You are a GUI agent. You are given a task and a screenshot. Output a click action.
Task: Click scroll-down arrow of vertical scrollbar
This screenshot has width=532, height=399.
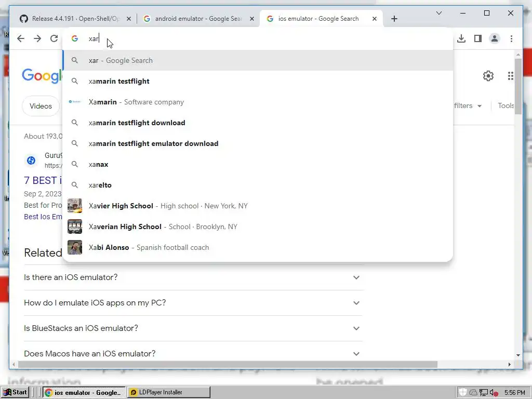[518, 355]
